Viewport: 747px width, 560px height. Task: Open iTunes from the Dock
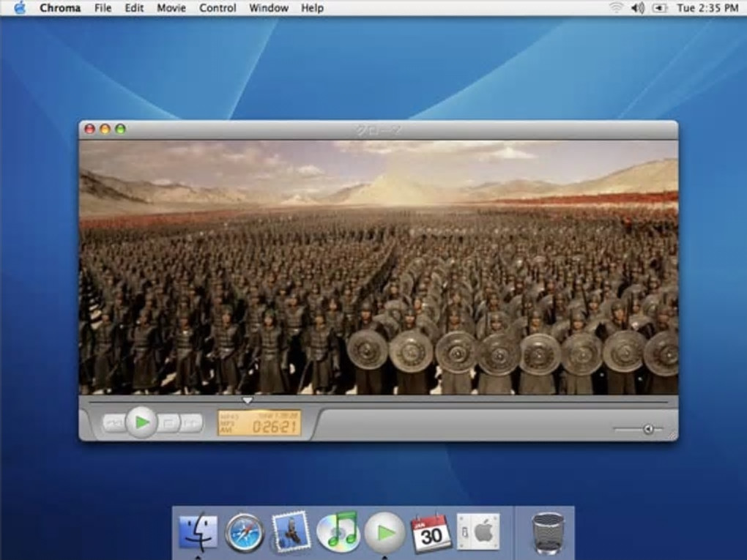338,531
